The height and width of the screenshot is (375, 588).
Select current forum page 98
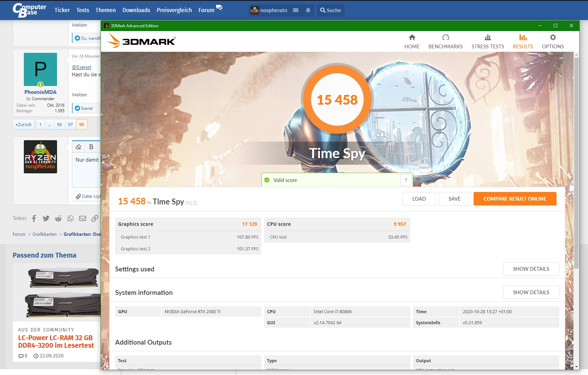point(82,124)
